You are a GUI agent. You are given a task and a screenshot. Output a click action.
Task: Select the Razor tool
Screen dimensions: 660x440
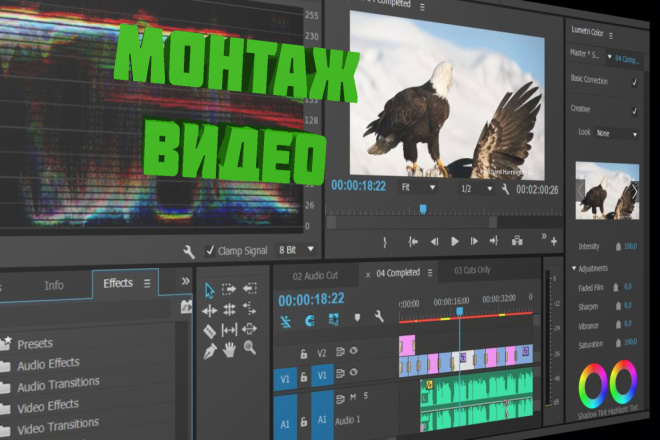(210, 331)
